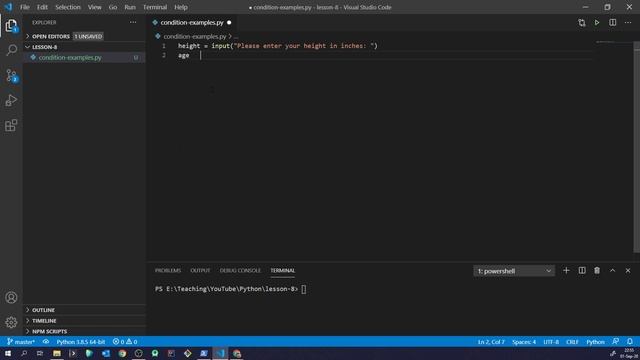Click the editor vertical scrollbar

pos(636,148)
